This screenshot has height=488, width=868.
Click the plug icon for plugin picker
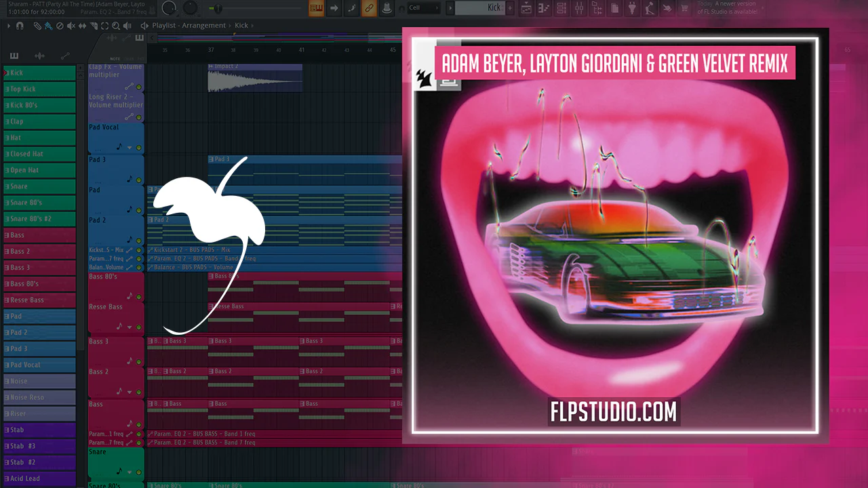pos(633,8)
